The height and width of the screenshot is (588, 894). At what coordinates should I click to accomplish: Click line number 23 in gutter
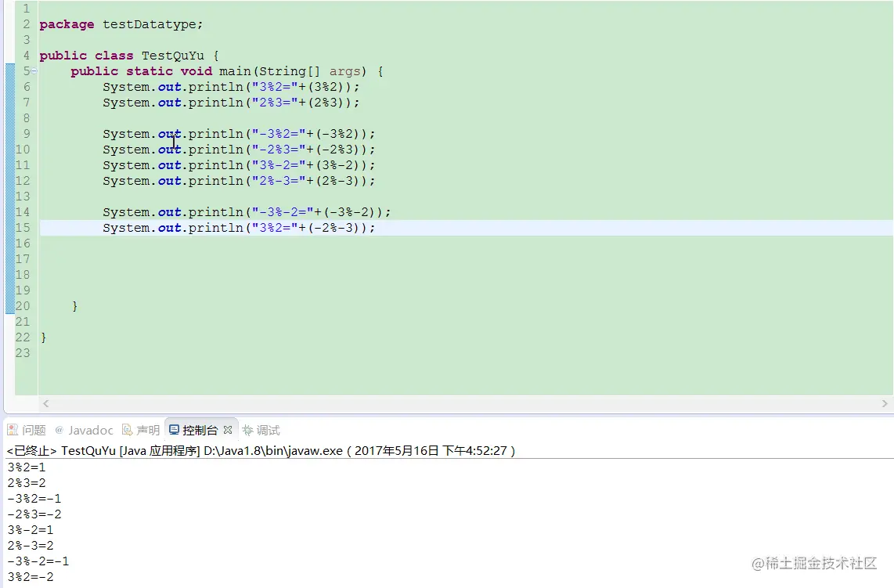23,353
